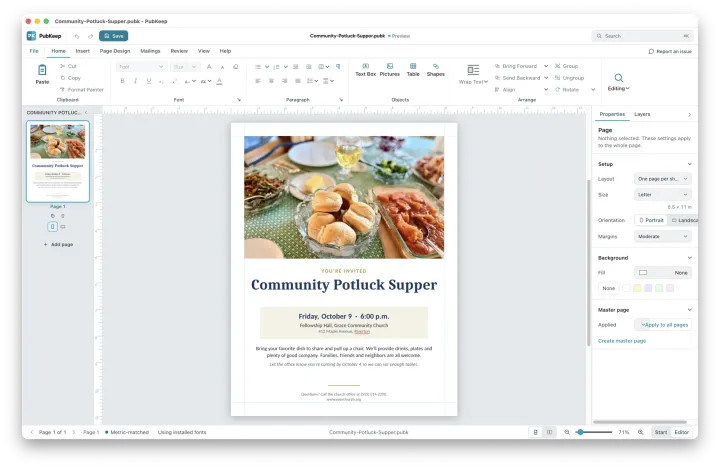Click the Redo arrow in title bar

90,36
